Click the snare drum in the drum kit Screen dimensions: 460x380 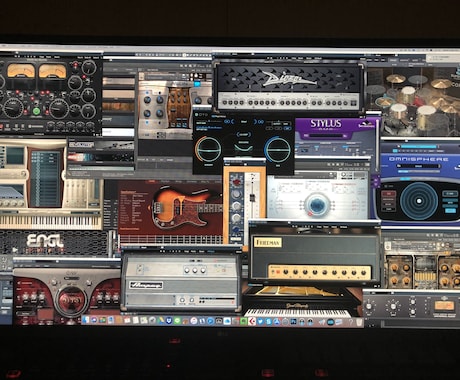399,112
